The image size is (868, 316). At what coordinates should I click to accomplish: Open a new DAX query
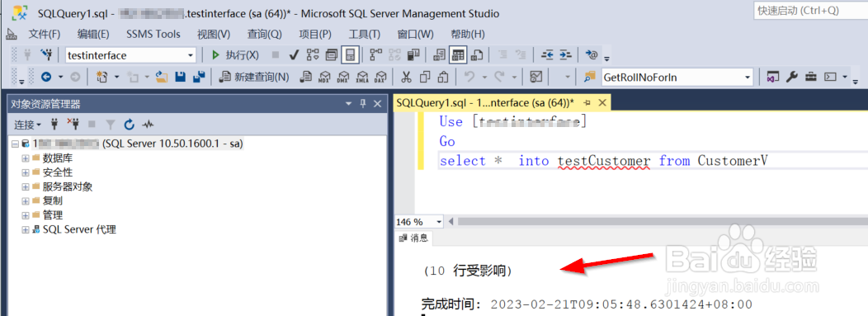coord(380,78)
